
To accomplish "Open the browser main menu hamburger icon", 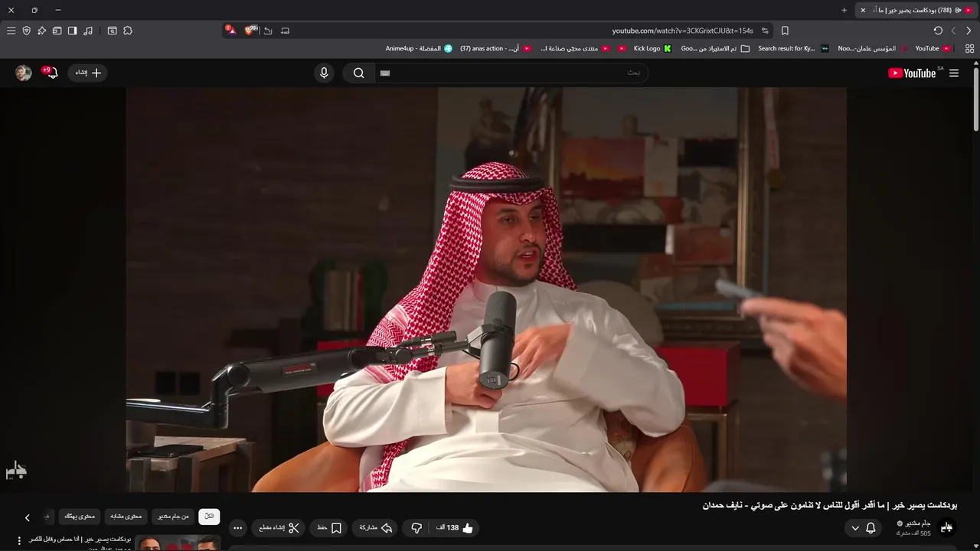I will [11, 31].
